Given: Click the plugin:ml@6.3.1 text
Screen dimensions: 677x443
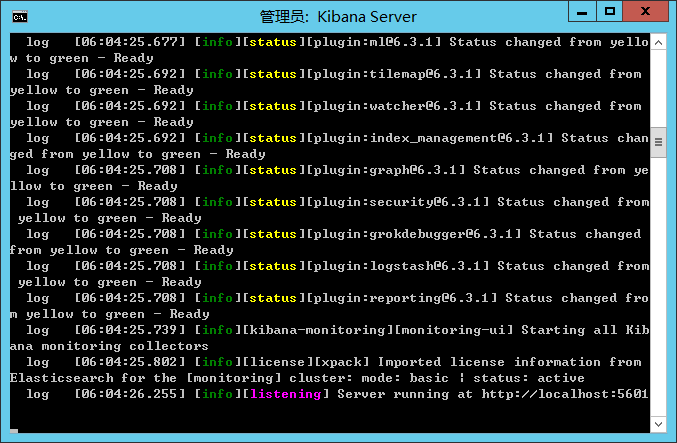Looking at the screenshot, I should pos(373,42).
